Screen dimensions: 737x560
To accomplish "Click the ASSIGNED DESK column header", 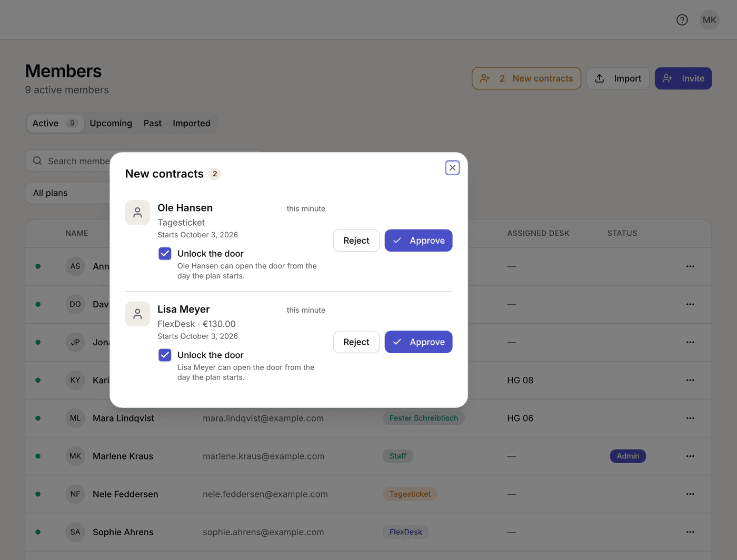I will [x=538, y=233].
